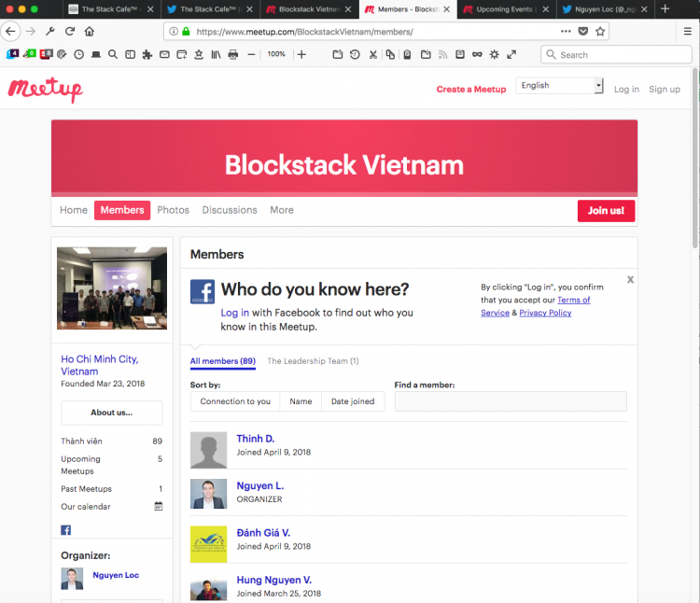
Task: Switch to Blockstack Vietnam tab
Action: (309, 9)
